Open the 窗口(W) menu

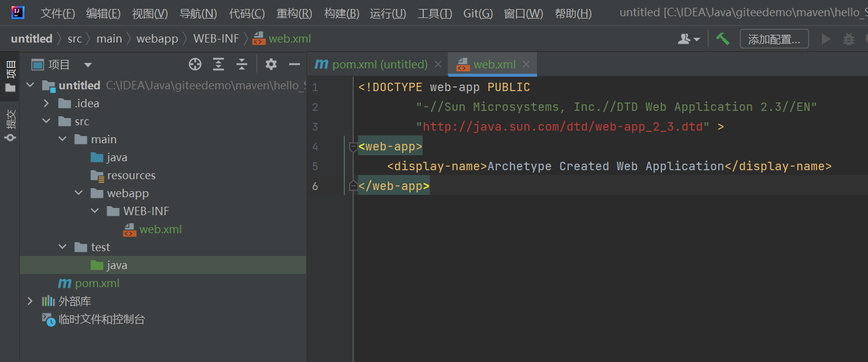click(523, 13)
